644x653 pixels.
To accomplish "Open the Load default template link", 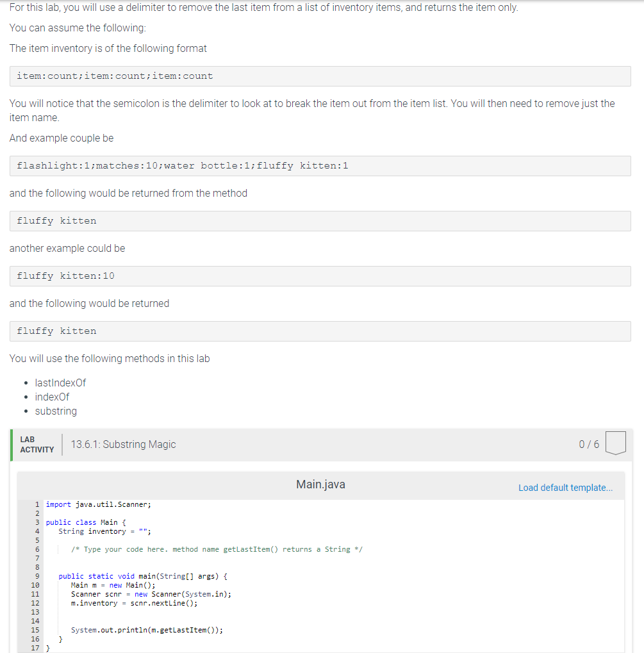I will (565, 488).
